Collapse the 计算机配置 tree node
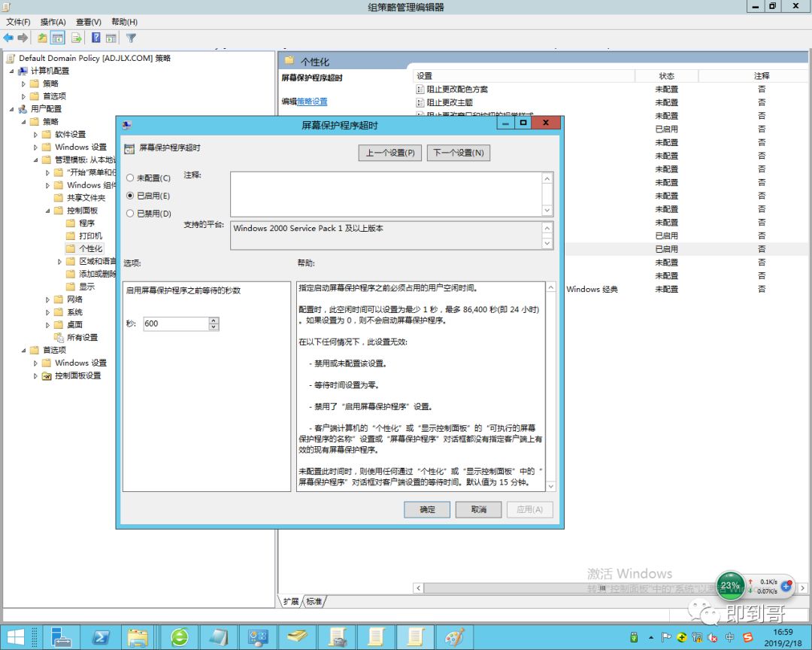The image size is (812, 650). (11, 71)
